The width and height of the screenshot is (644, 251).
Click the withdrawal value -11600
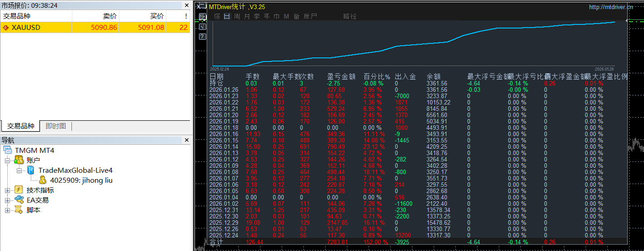[x=403, y=204]
